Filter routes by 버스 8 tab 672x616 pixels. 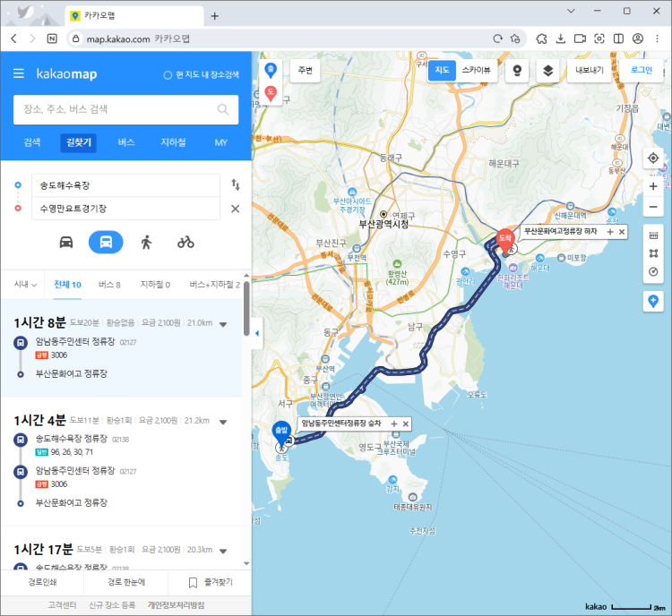pyautogui.click(x=109, y=285)
